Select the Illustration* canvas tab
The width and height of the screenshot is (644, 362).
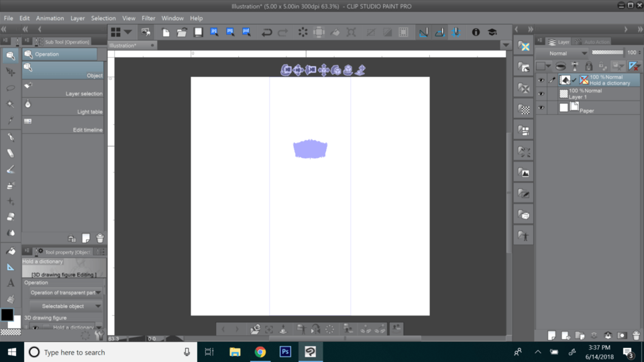tap(131, 46)
